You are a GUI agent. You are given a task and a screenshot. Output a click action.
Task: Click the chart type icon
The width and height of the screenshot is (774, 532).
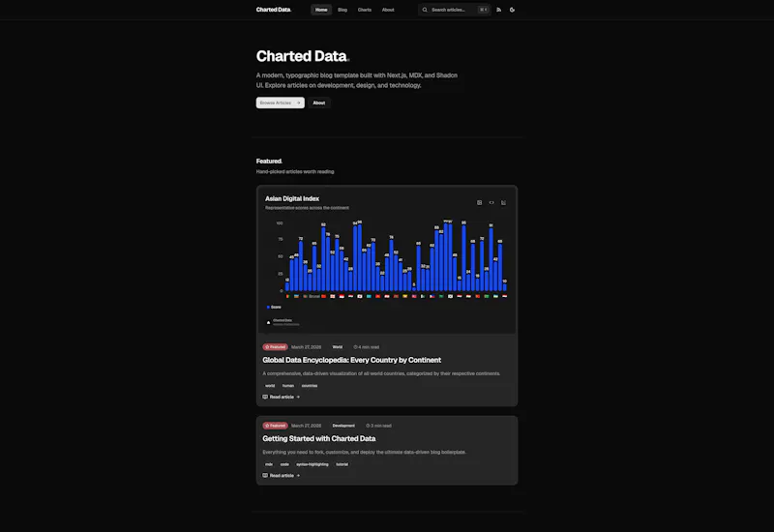click(503, 203)
